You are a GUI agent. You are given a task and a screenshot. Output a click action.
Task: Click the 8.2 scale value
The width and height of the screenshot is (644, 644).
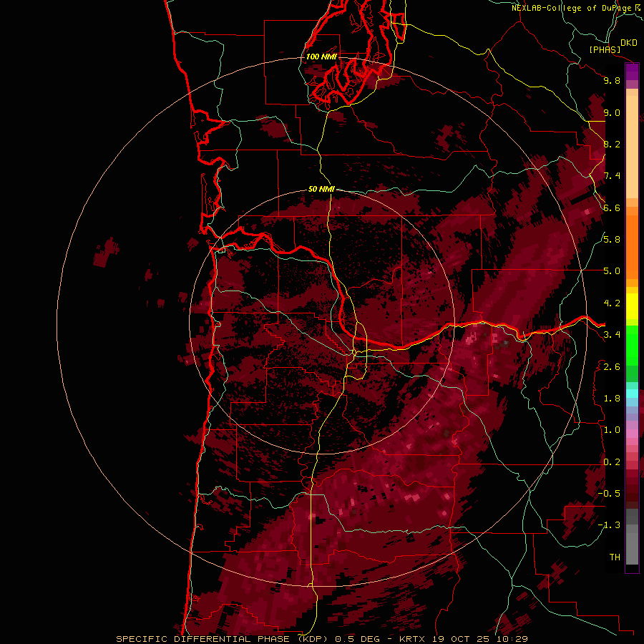pos(612,144)
